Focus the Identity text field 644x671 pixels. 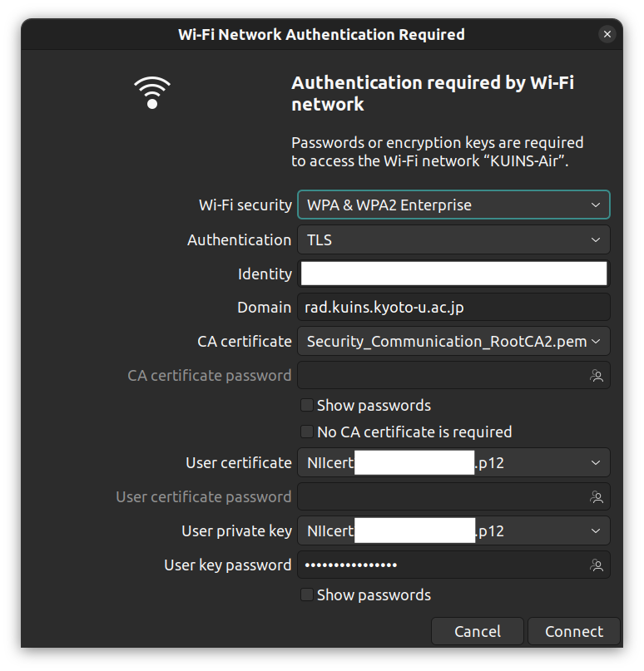tap(453, 274)
